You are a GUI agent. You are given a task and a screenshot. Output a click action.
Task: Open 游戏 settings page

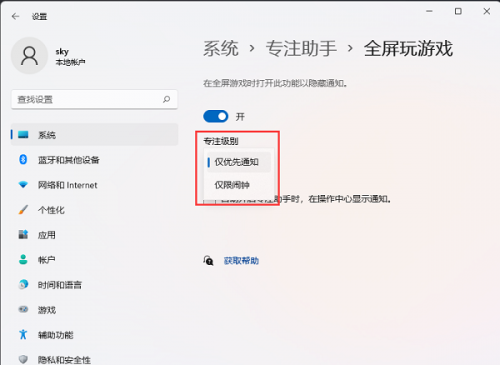point(95,310)
